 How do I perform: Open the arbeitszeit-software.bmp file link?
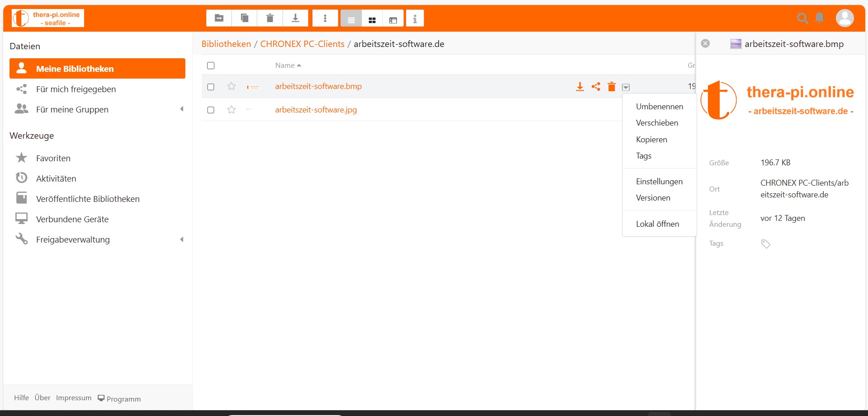click(318, 86)
